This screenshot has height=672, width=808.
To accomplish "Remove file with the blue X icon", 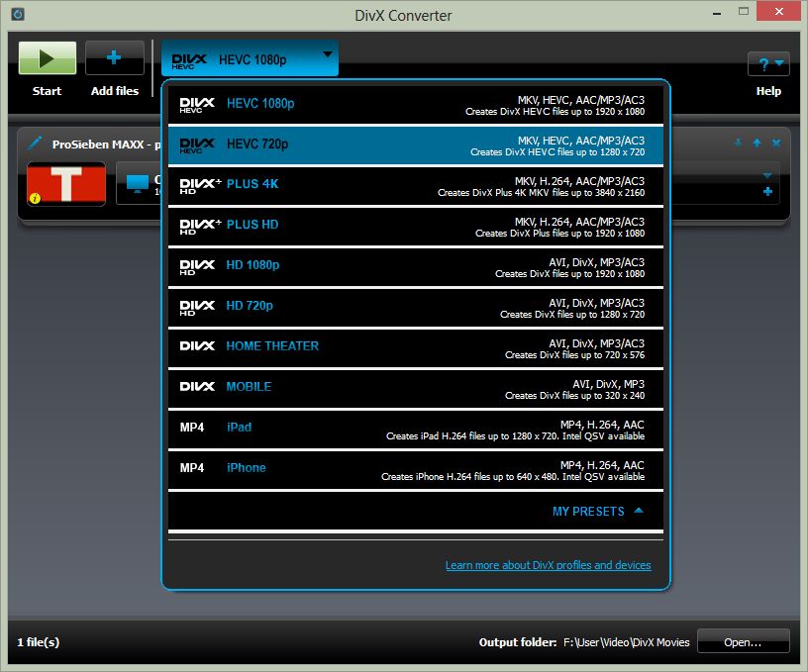I will point(775,143).
